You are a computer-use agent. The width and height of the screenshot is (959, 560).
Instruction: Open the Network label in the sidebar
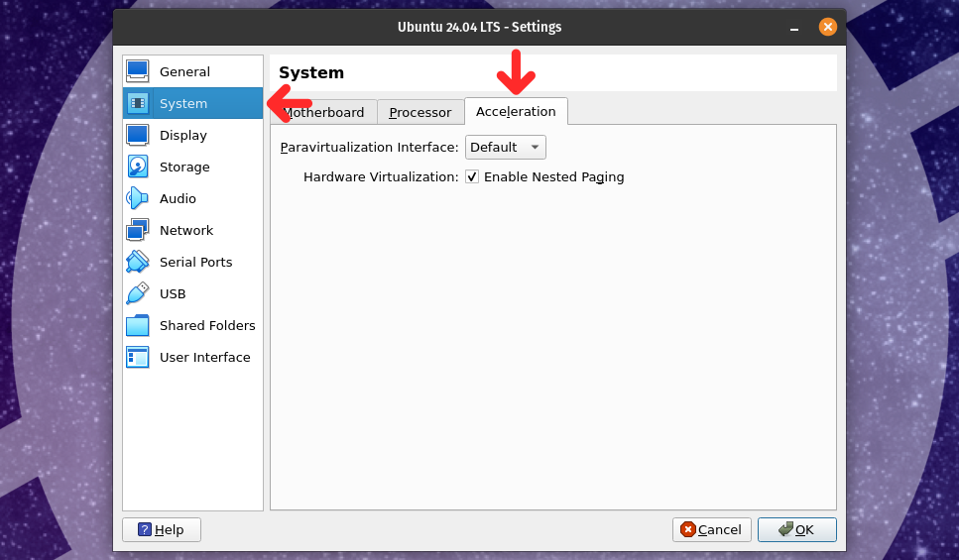point(186,231)
